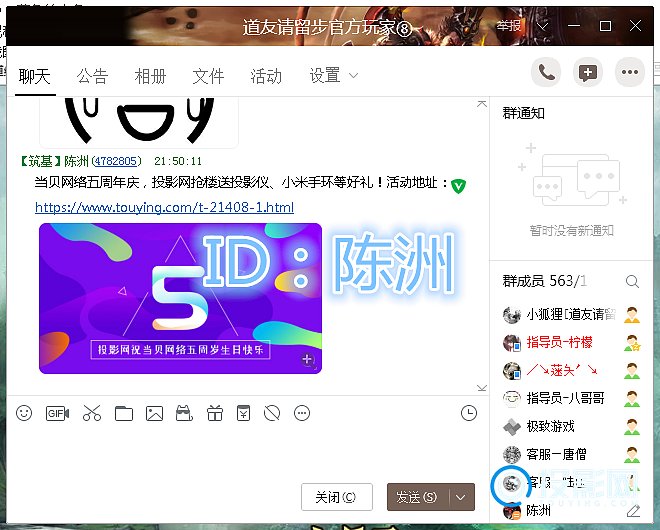Open the red packet yuan icon
Screen dimensions: 660x530
(x=243, y=413)
